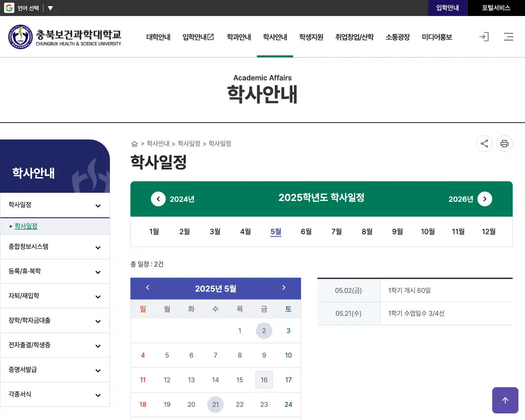Click the external link icon beside 입학안내

(x=211, y=37)
